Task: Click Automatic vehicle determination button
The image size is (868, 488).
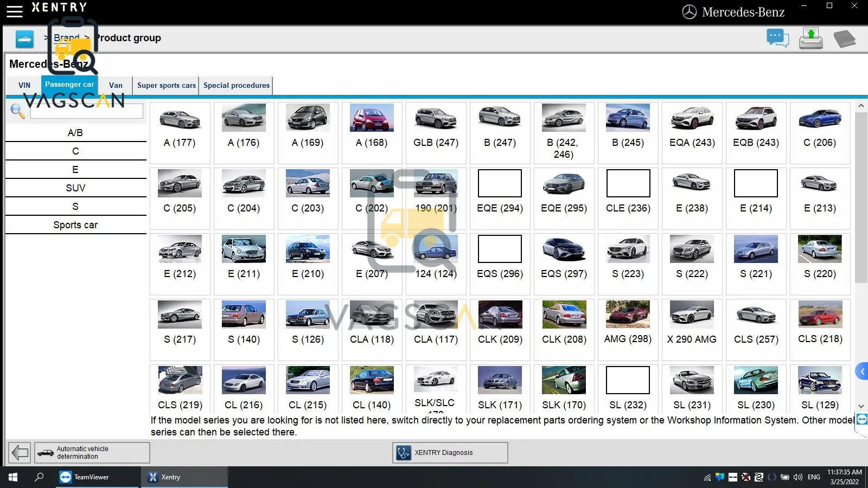Action: (x=92, y=452)
